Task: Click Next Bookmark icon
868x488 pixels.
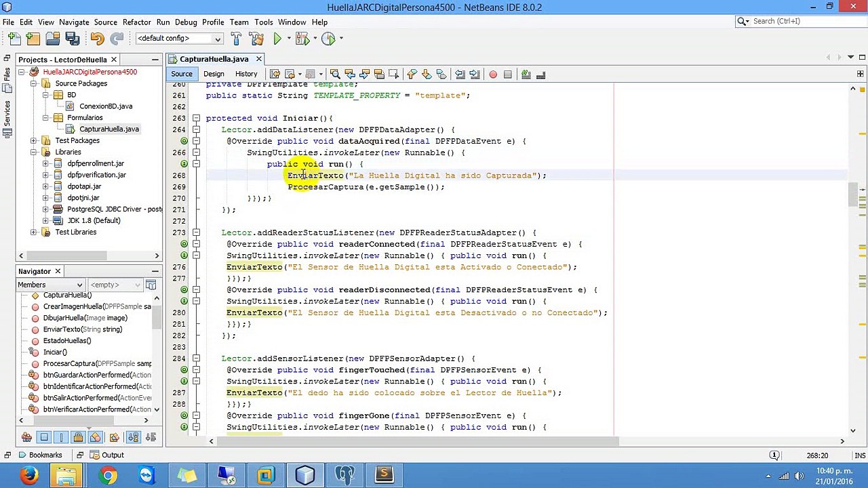Action: coord(427,74)
